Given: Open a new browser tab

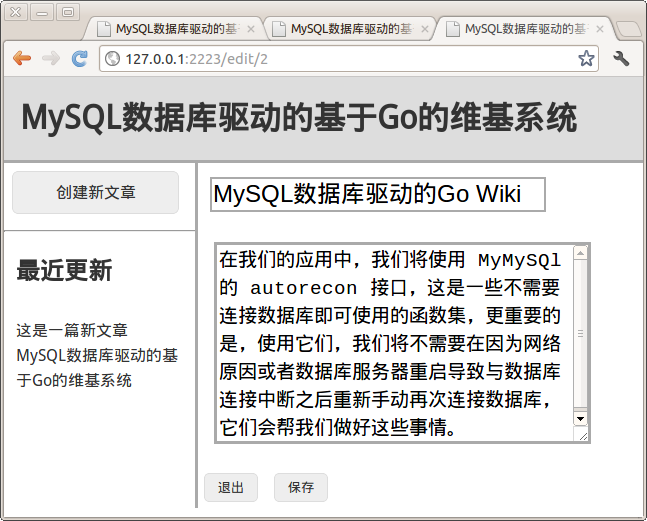Looking at the screenshot, I should (628, 29).
